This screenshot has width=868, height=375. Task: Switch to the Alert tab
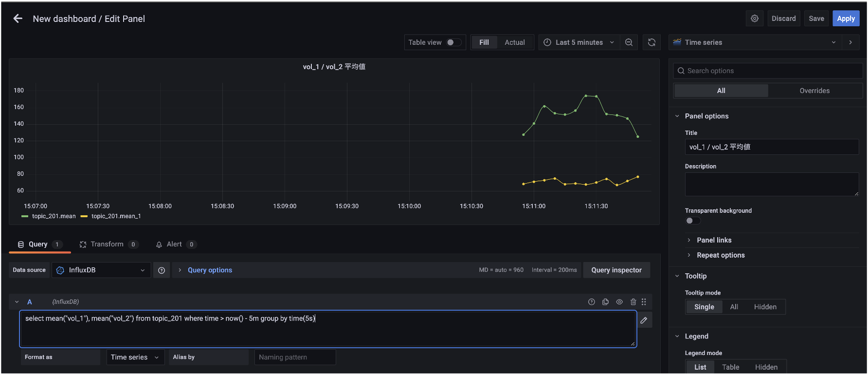176,244
